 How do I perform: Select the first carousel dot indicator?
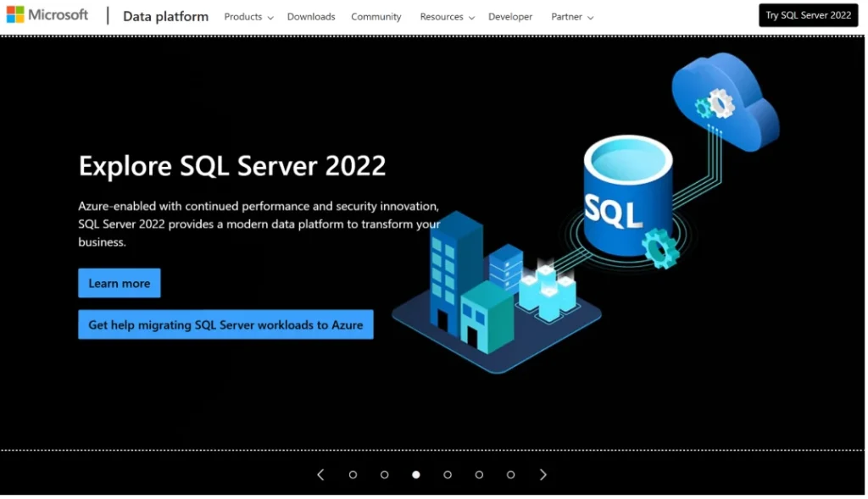click(x=353, y=474)
